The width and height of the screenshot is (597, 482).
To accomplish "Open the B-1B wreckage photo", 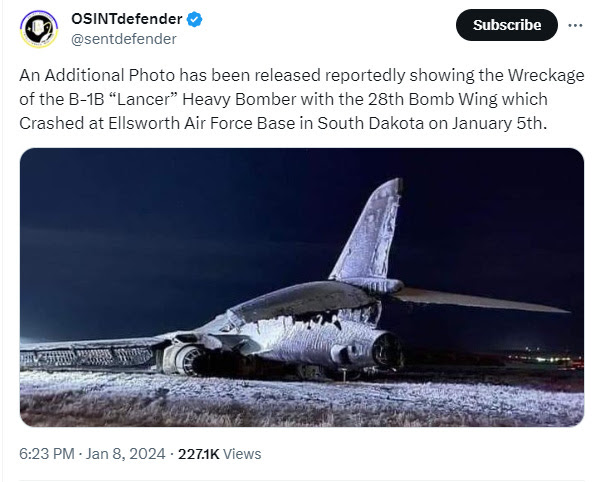I will tap(302, 287).
